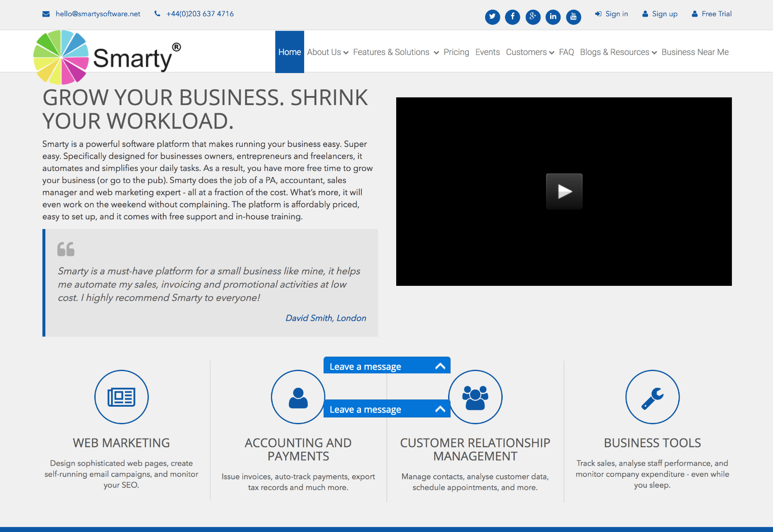
Task: Expand the Customers dropdown menu
Action: coord(530,52)
